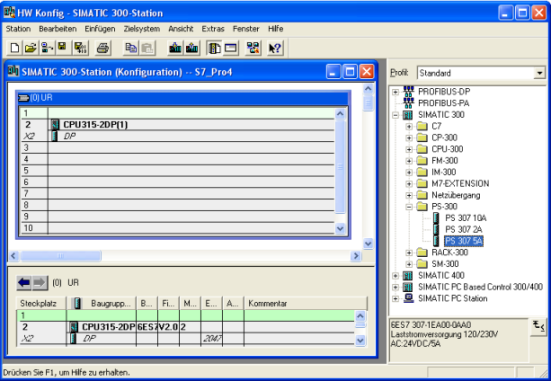Viewport: 551px width, 381px height.
Task: Select rack slot 3 row
Action: click(x=177, y=148)
